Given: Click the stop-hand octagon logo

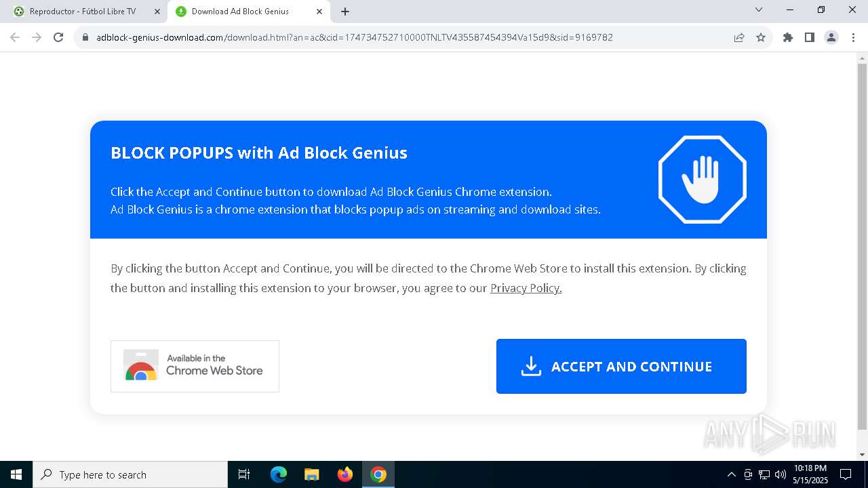Looking at the screenshot, I should 703,180.
